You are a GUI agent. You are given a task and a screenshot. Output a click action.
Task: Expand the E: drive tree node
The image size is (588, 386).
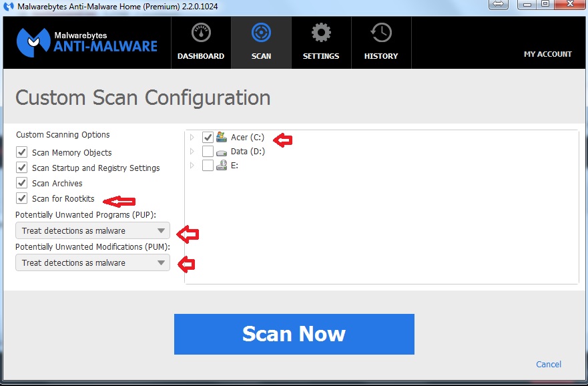point(192,166)
